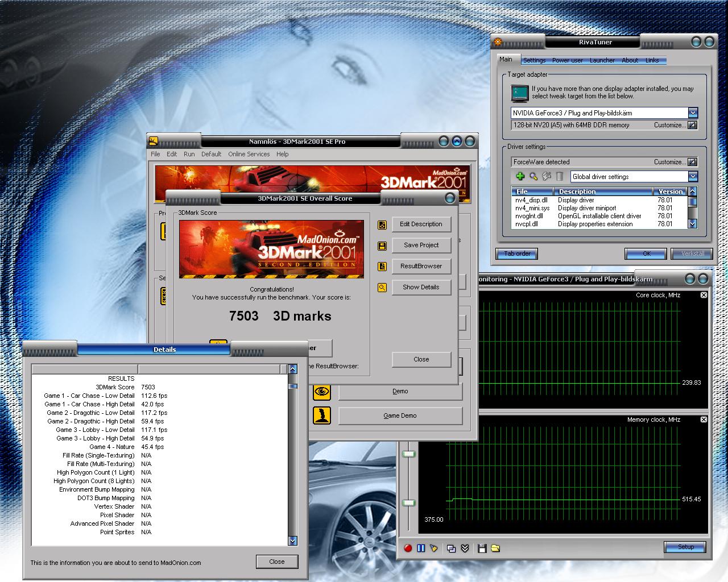Viewport: 728px width, 582px height.
Task: Click the down arrow of Details scrollbar
Action: (x=292, y=541)
